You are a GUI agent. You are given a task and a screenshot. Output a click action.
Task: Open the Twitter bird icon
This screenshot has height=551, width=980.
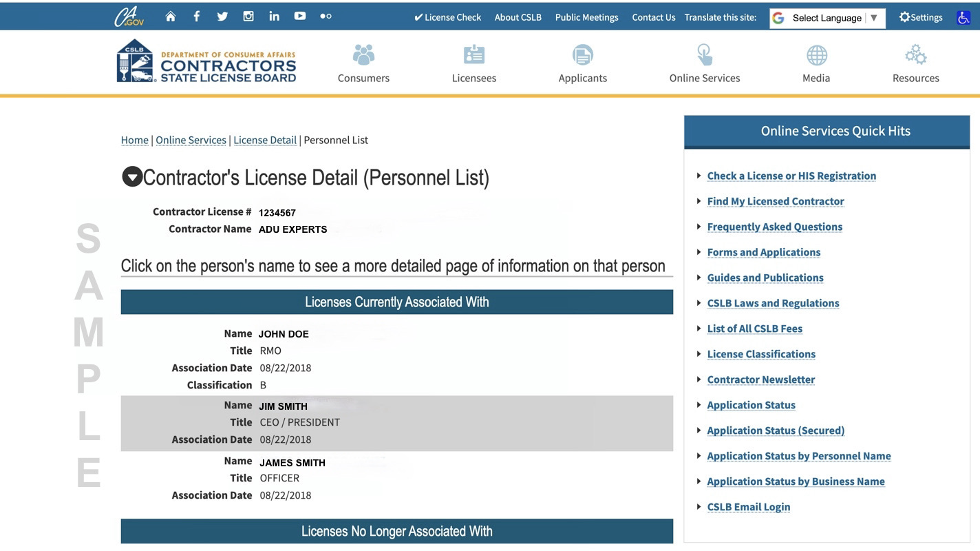coord(222,16)
